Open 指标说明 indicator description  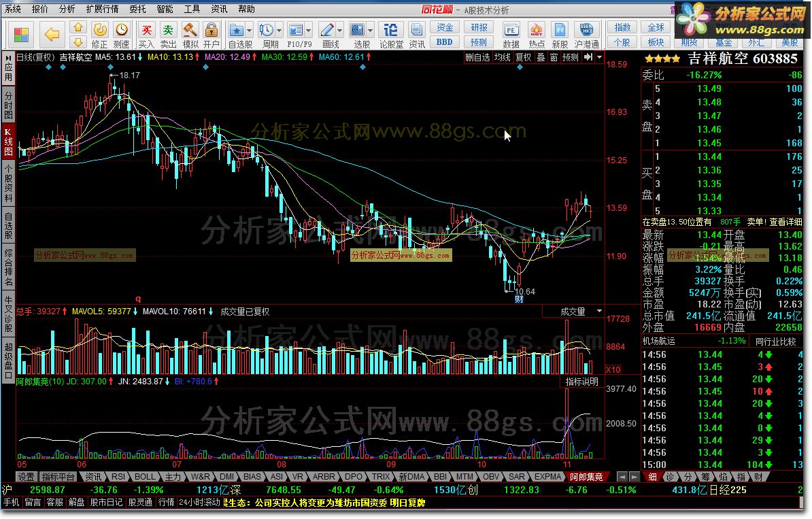[x=581, y=381]
